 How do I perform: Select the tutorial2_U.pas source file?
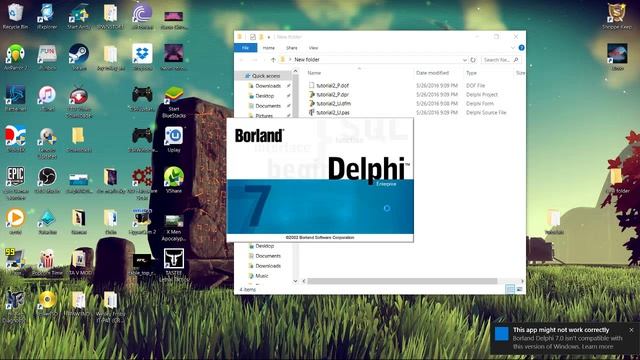tap(333, 113)
